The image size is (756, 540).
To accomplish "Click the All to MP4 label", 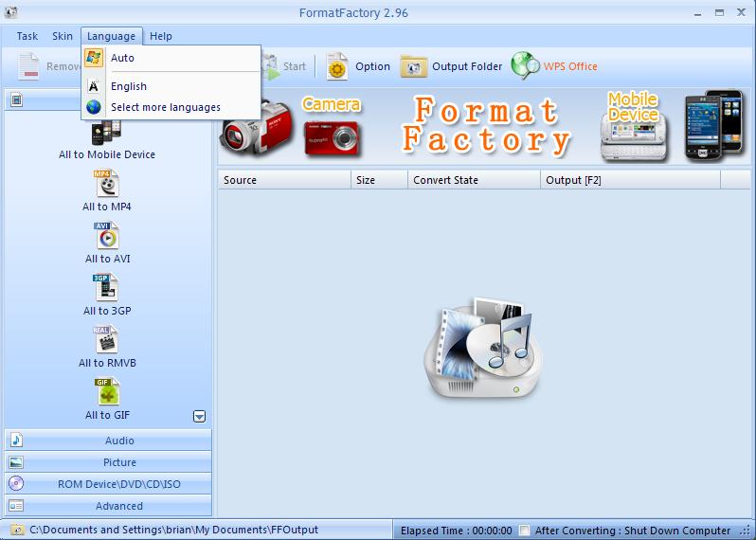I will pos(106,207).
